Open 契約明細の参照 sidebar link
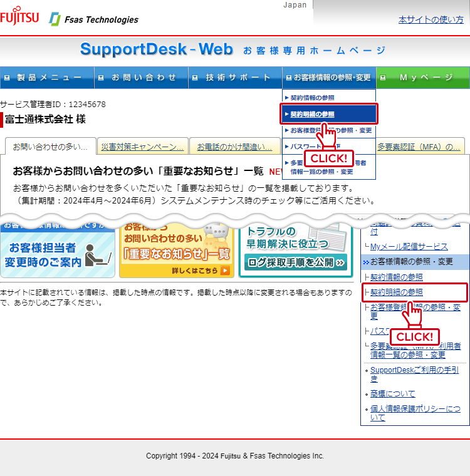The width and height of the screenshot is (470, 476). (397, 292)
